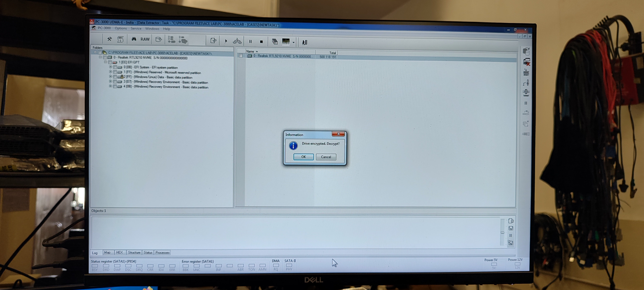Save the log with the floppy icon
This screenshot has width=644, height=290.
point(511,228)
